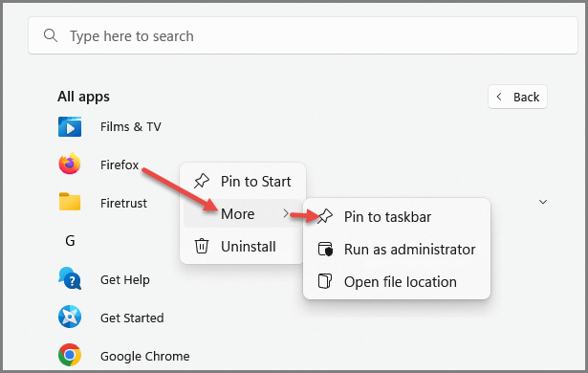The height and width of the screenshot is (373, 588).
Task: Click the trash icon next to Uninstall
Action: (x=202, y=246)
